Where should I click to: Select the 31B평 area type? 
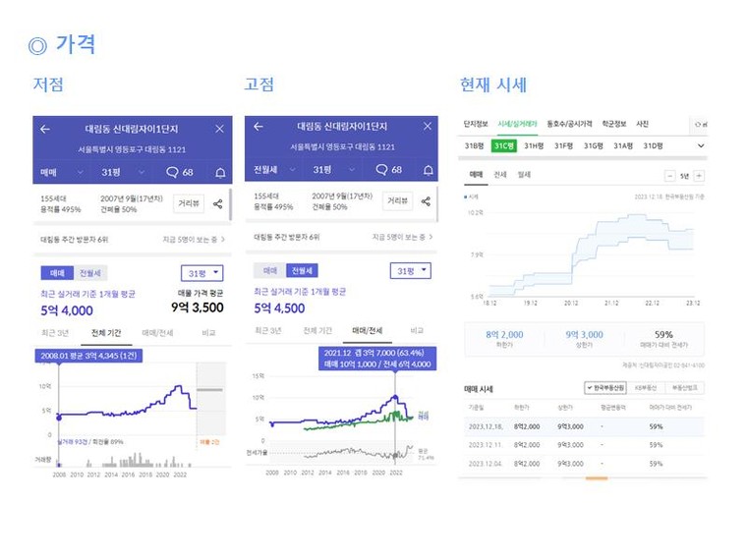pos(474,145)
